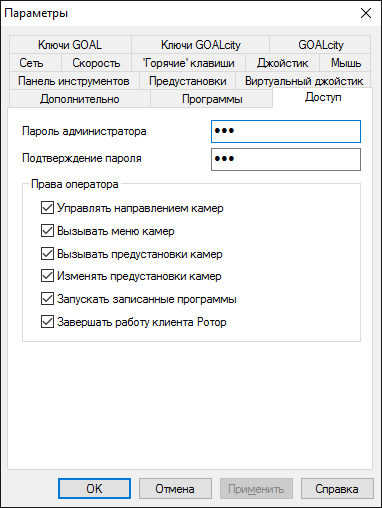This screenshot has height=508, width=382.
Task: Close the Параметры dialog
Action: 366,13
